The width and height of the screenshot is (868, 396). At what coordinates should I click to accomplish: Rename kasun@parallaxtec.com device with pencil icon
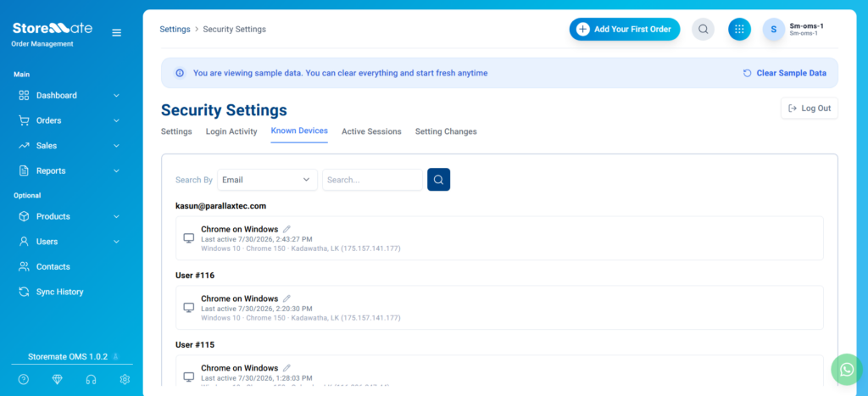(287, 229)
